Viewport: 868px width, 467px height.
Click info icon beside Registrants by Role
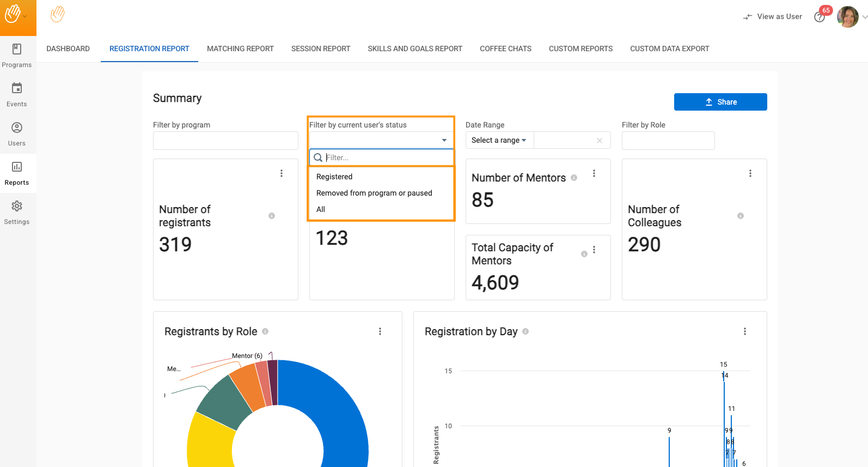pyautogui.click(x=265, y=331)
